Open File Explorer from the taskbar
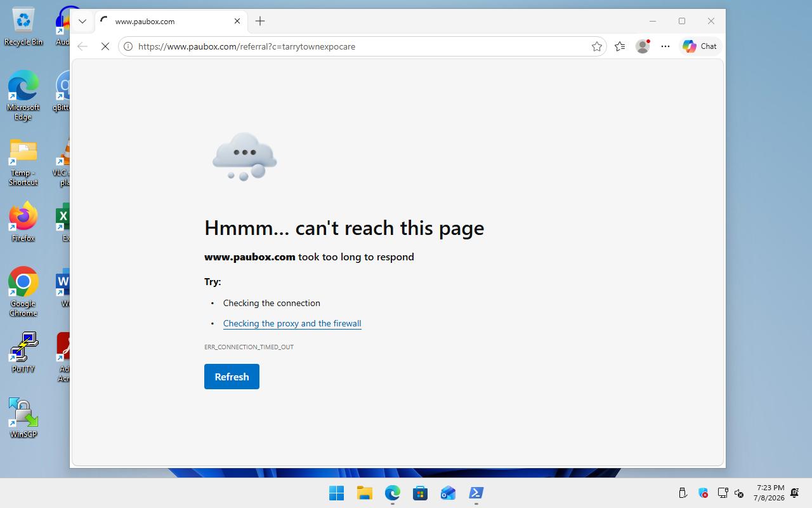 pyautogui.click(x=364, y=493)
